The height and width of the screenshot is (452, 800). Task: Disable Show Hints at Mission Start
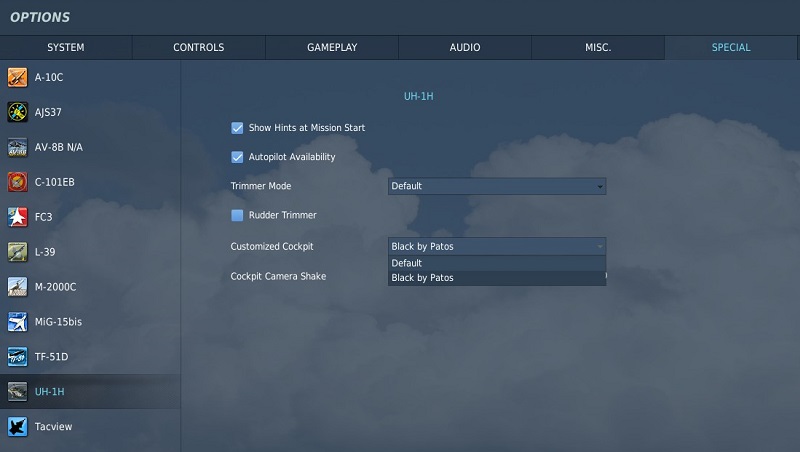237,128
